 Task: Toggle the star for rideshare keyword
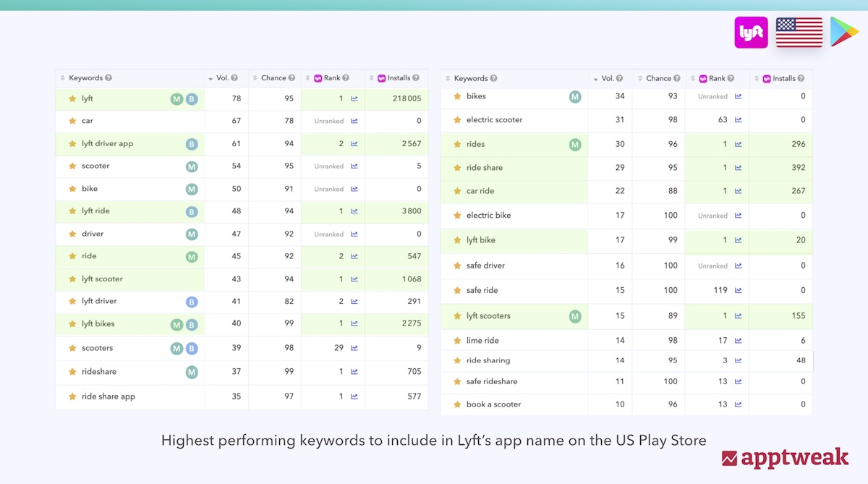coord(72,372)
